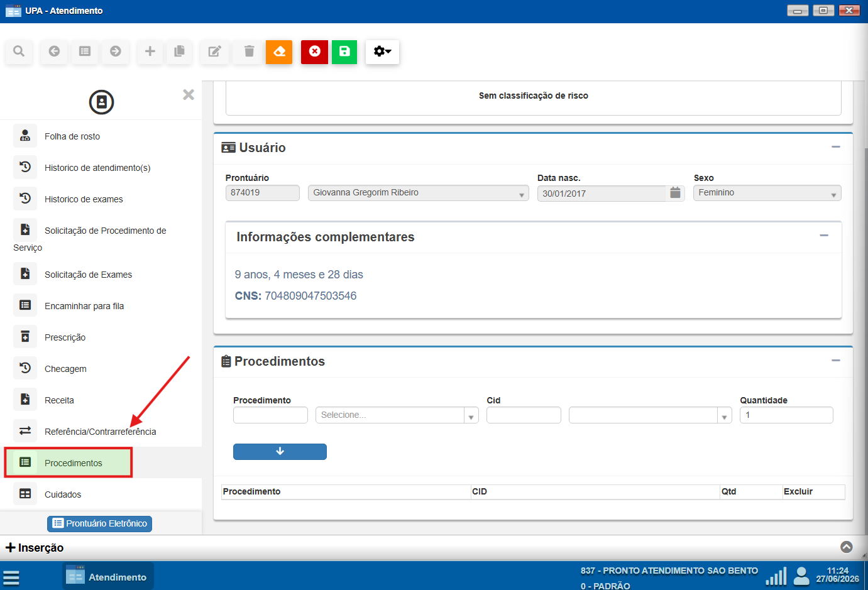868x590 pixels.
Task: Collapse the Procedimentos panel
Action: click(x=835, y=361)
